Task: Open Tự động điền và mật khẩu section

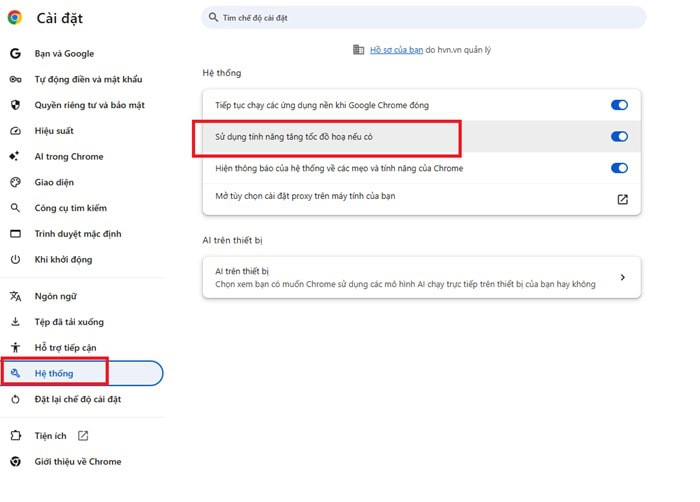Action: (88, 79)
